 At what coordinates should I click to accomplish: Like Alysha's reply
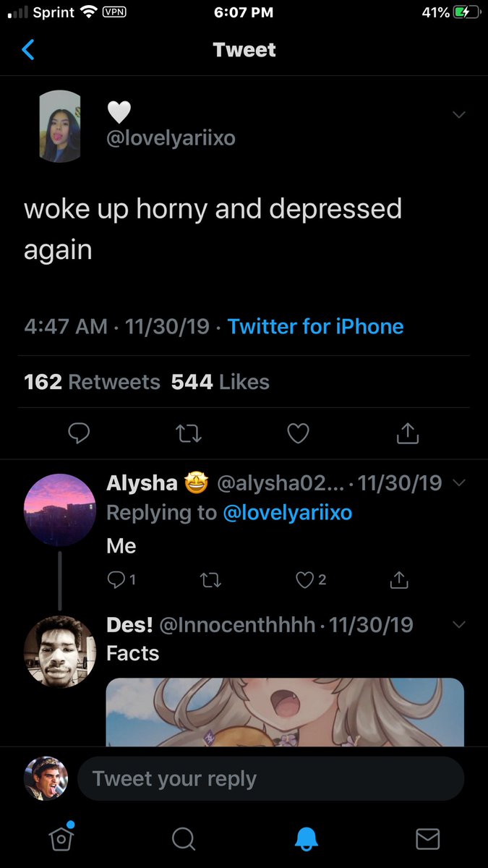[304, 579]
